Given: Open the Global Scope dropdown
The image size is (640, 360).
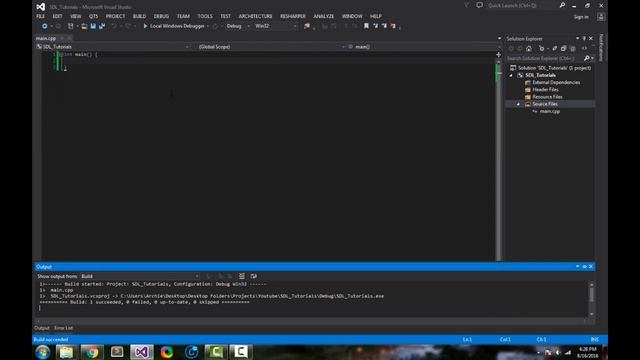Looking at the screenshot, I should click(271, 47).
